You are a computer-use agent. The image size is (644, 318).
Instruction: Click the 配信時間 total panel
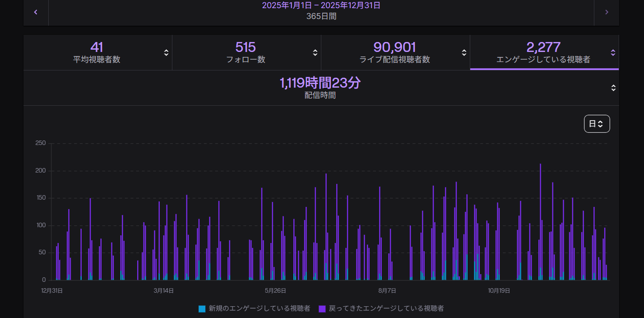tap(320, 88)
